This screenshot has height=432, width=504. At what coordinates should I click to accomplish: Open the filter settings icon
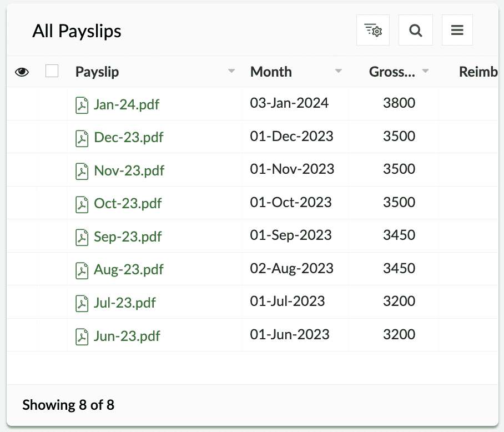pyautogui.click(x=372, y=30)
